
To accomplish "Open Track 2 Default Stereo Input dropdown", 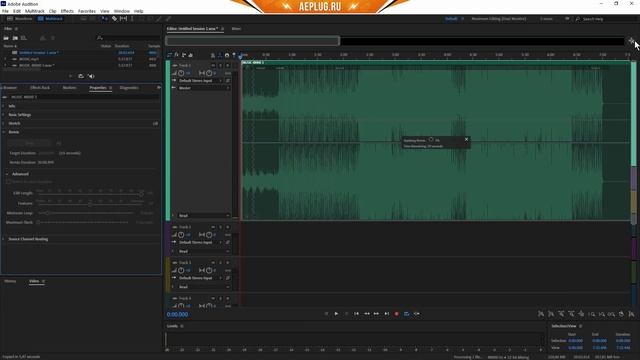I will 200,242.
